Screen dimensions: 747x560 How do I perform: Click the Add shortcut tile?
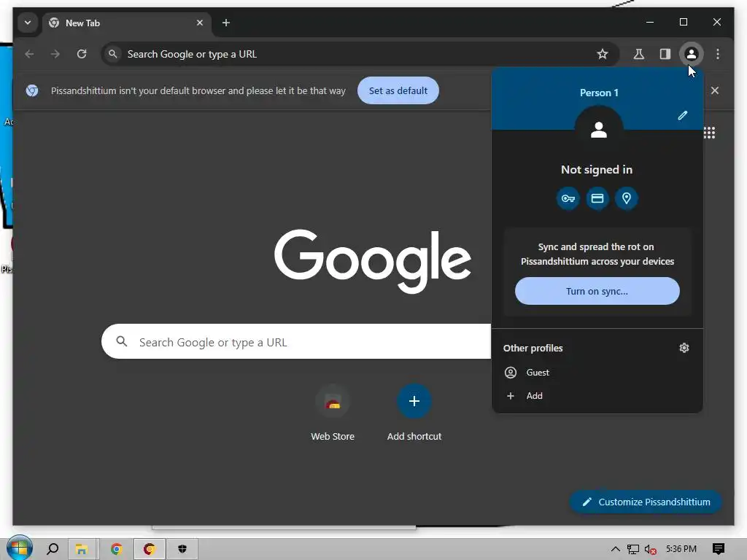(414, 413)
